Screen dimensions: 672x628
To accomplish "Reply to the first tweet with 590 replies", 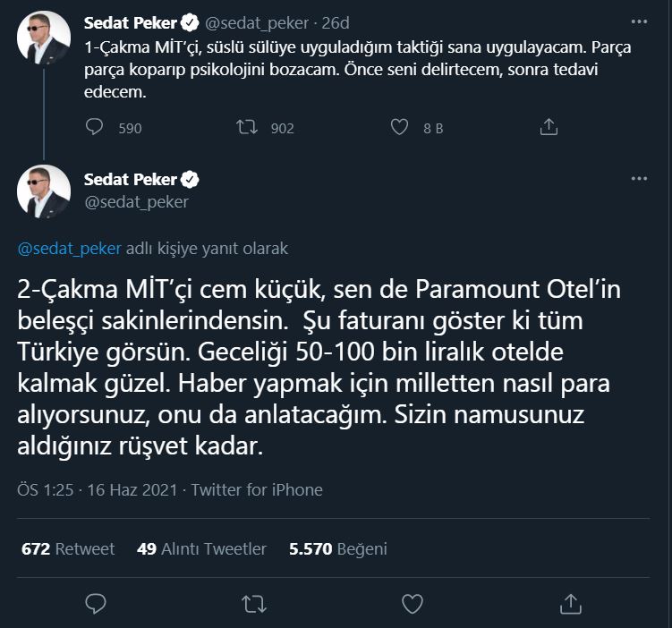I will click(96, 128).
